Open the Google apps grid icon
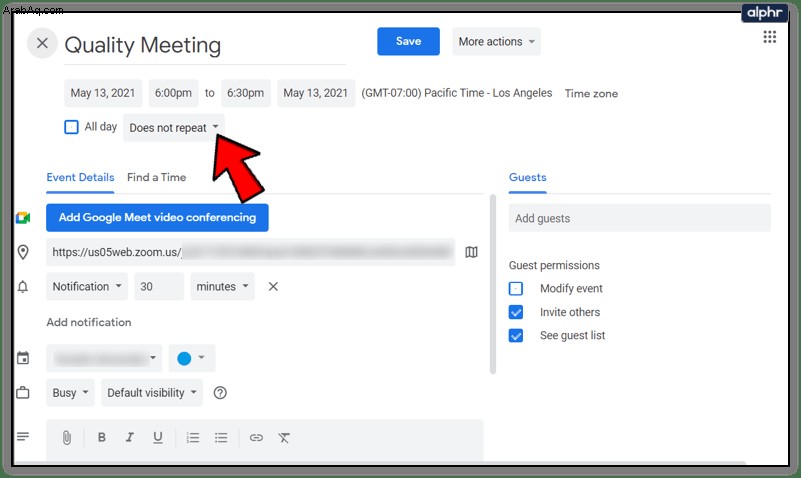This screenshot has height=478, width=801. pos(769,37)
